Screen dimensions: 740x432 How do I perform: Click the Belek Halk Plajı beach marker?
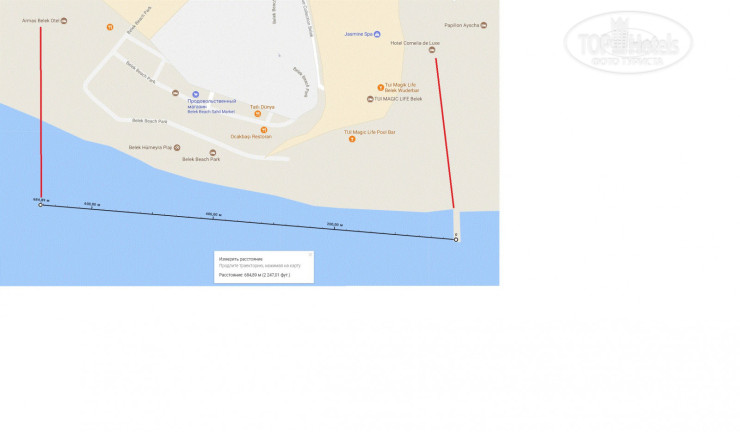pyautogui.click(x=177, y=147)
